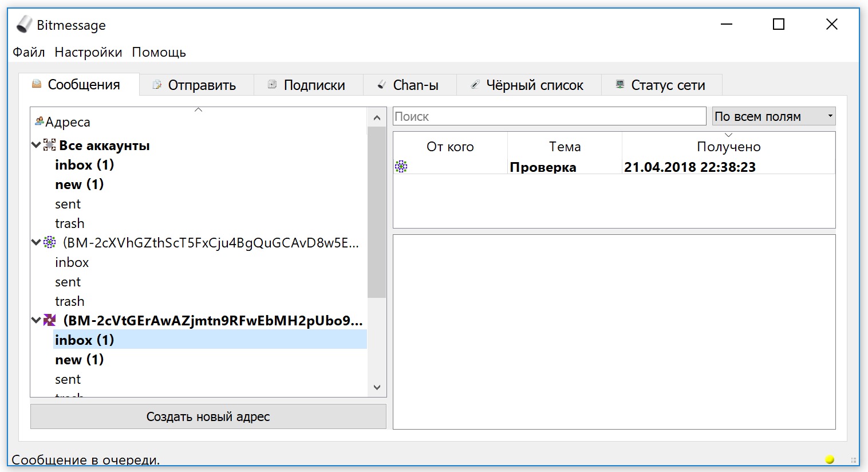868x472 pixels.
Task: Select new (1) under Все аккаунты
Action: 80,184
